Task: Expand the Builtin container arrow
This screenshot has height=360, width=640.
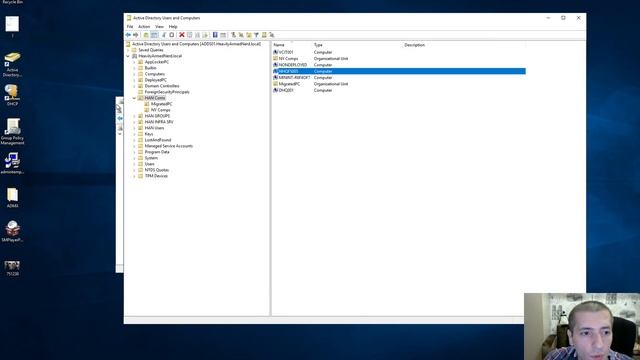Action: point(134,68)
